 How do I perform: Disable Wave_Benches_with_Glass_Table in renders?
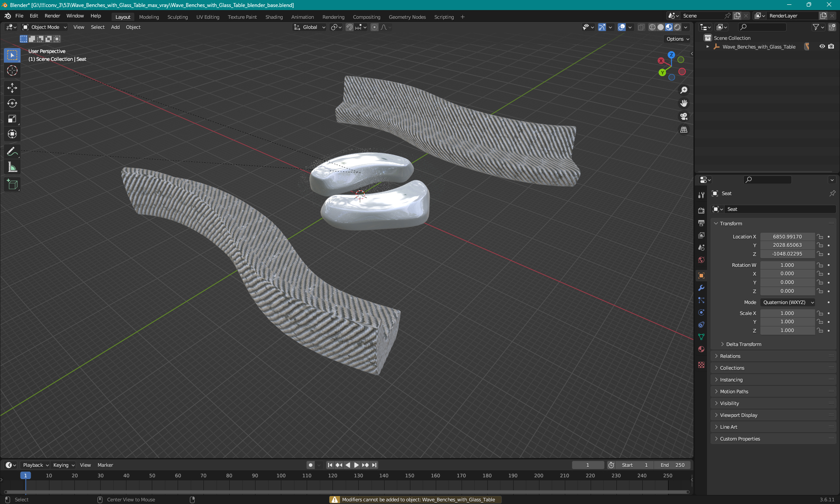pyautogui.click(x=831, y=46)
